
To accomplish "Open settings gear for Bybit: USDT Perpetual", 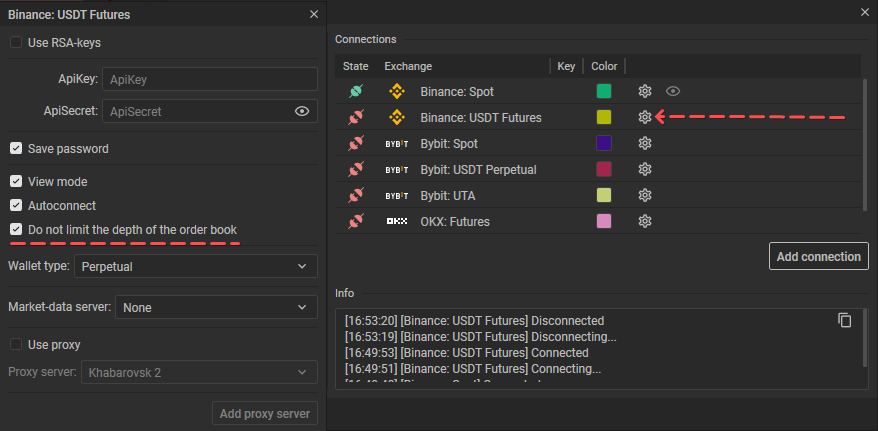I will (645, 169).
